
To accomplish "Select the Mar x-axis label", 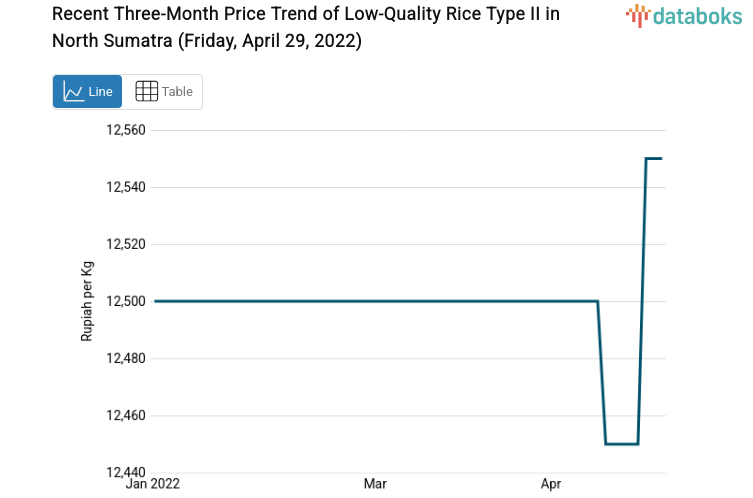I will (x=375, y=485).
